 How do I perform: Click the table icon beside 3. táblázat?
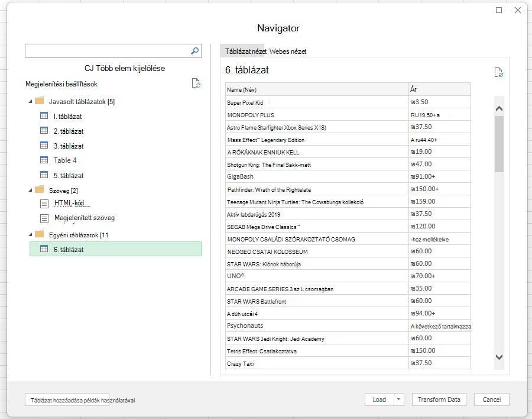[x=44, y=146]
